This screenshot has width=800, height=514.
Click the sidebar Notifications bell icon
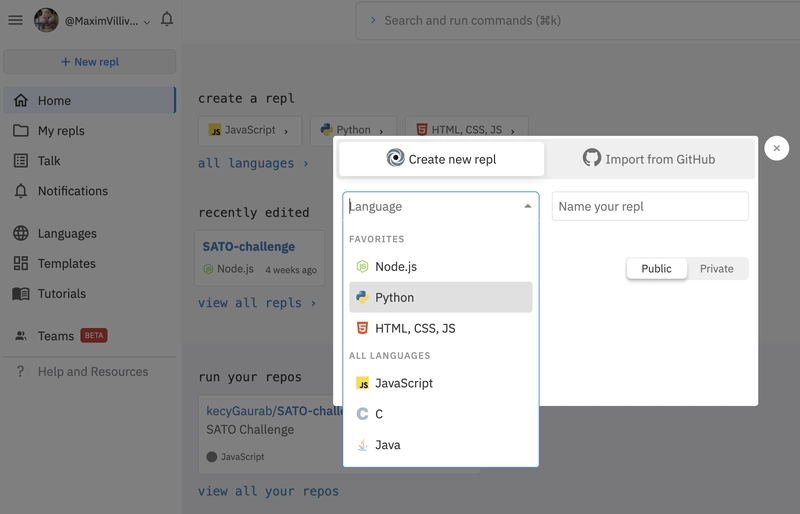(x=20, y=191)
